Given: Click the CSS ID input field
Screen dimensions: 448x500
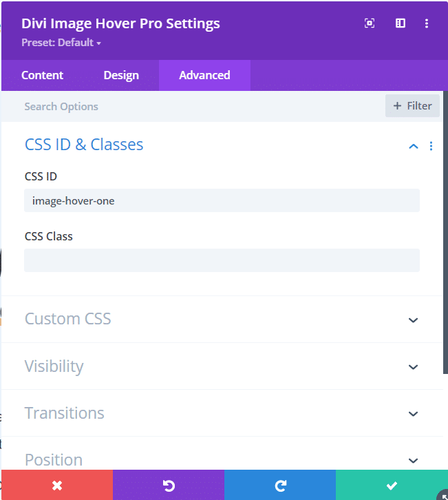Looking at the screenshot, I should [222, 200].
